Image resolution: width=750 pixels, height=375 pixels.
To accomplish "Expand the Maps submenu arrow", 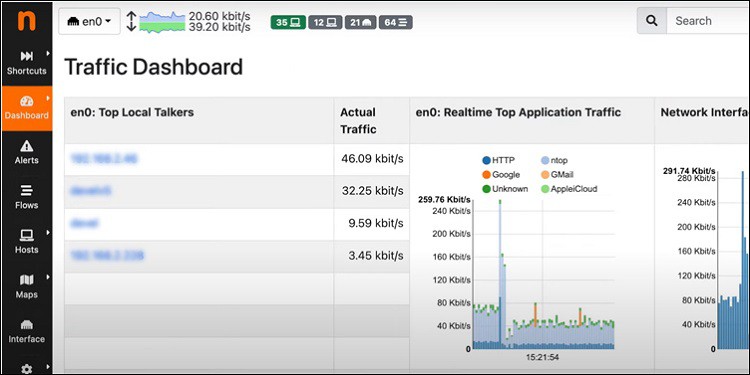I will tap(48, 276).
